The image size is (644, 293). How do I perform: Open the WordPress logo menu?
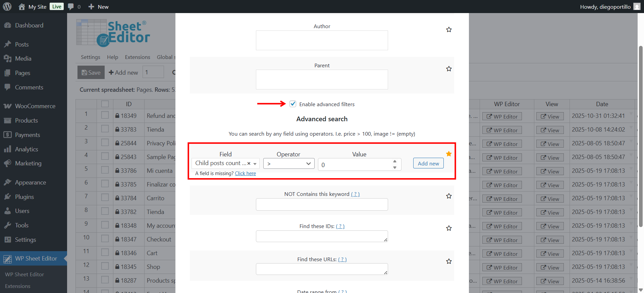point(7,7)
